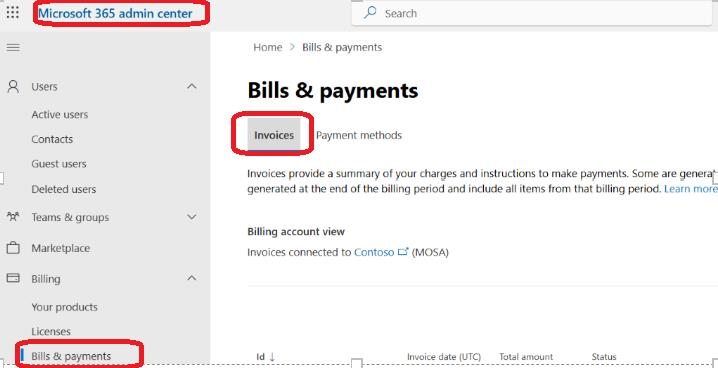Sort by the Total amount column

click(x=526, y=357)
